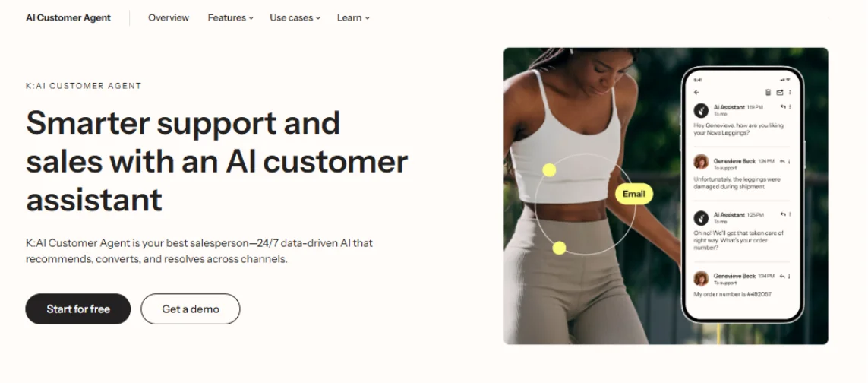
Task: Click the Start for free button
Action: pyautogui.click(x=78, y=309)
